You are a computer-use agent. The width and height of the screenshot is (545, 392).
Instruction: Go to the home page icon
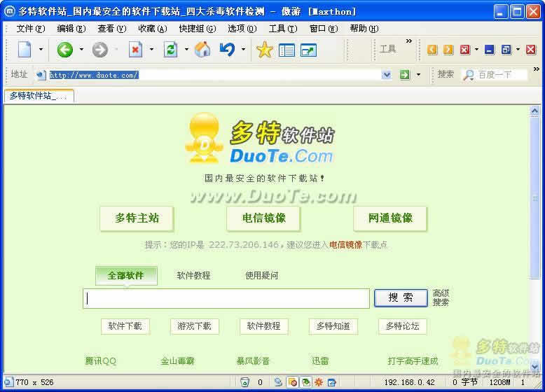tap(202, 50)
